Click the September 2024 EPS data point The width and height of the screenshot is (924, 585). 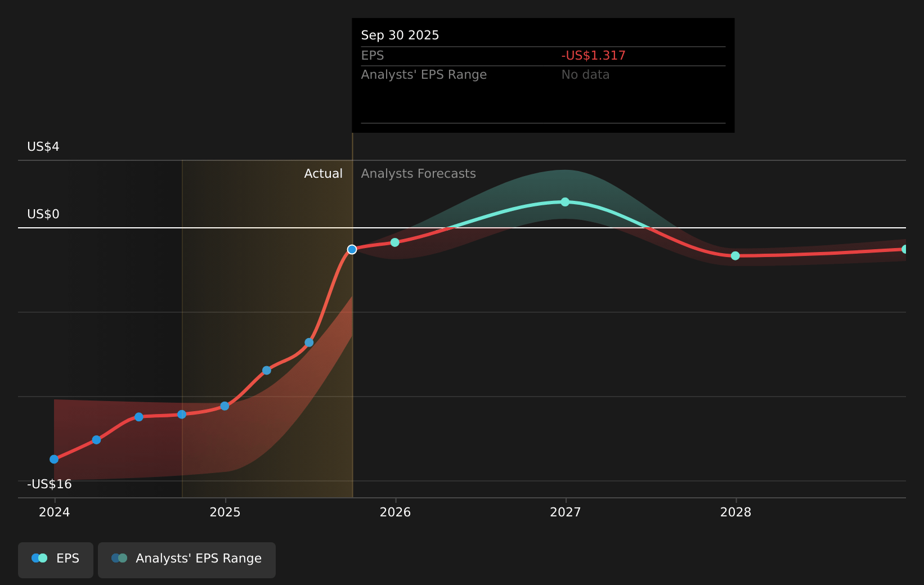tap(182, 415)
